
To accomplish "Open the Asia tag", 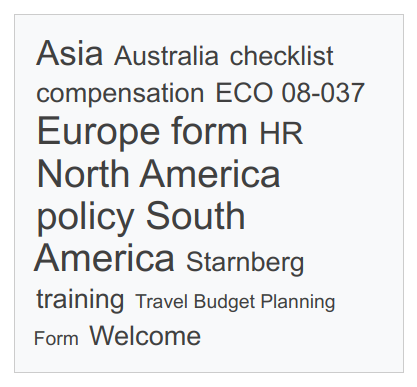I will click(x=69, y=53).
